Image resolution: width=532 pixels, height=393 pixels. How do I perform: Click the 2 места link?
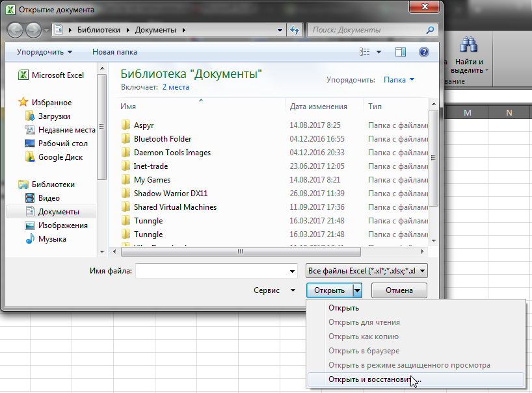coord(176,86)
